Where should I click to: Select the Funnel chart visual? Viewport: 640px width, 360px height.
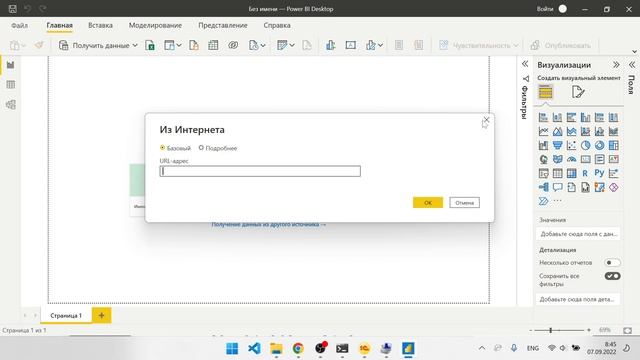coord(558,145)
